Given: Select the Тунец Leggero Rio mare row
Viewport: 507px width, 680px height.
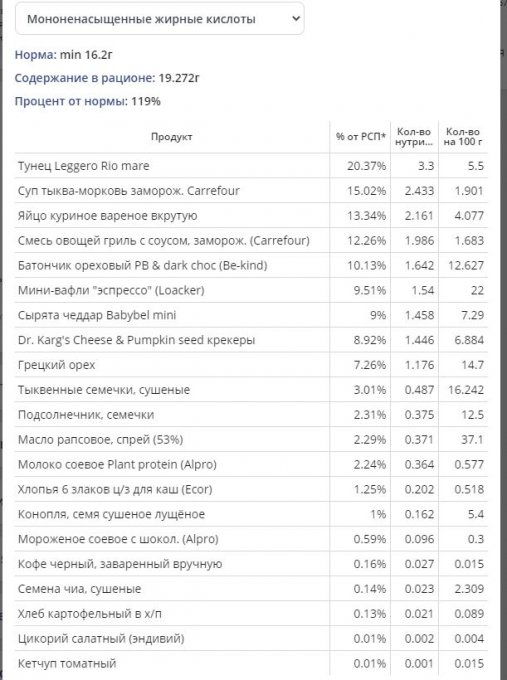Looking at the screenshot, I should pos(251,166).
